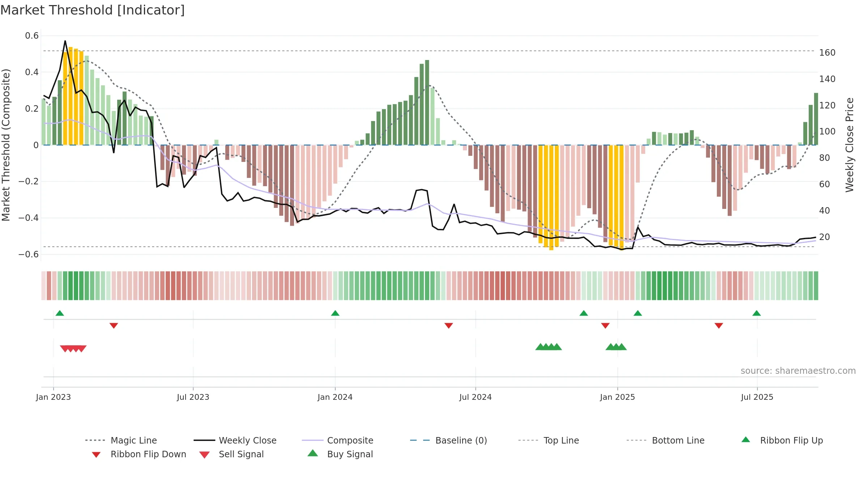
Task: Click the 160 right-axis tick label
Action: point(827,53)
